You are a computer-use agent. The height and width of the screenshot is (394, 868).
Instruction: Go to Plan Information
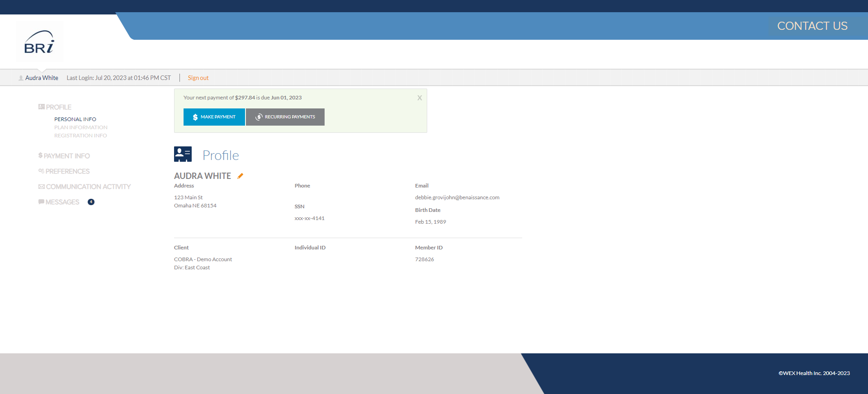80,127
